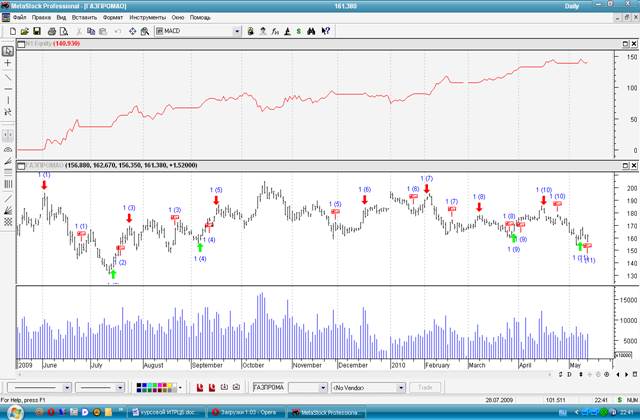
Task: Open the Помощь menu
Action: click(200, 18)
